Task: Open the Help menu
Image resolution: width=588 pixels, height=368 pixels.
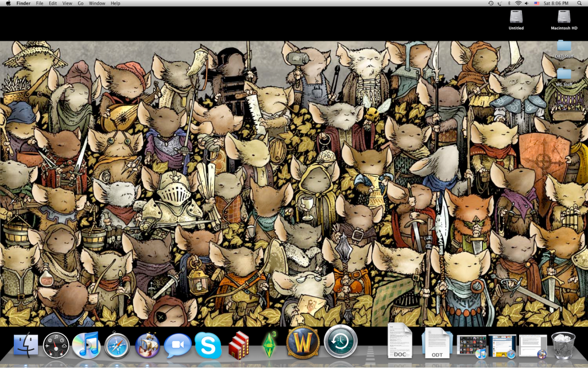Action: pyautogui.click(x=115, y=3)
